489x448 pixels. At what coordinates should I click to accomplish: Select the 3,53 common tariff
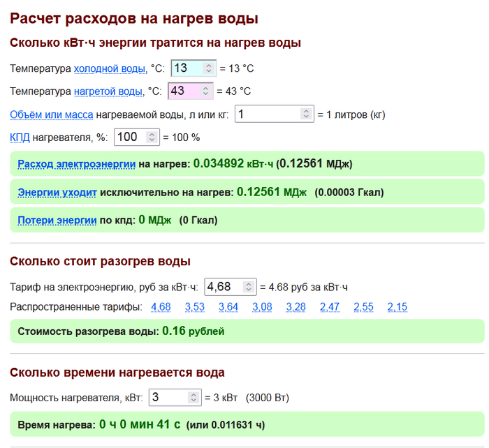pyautogui.click(x=195, y=307)
